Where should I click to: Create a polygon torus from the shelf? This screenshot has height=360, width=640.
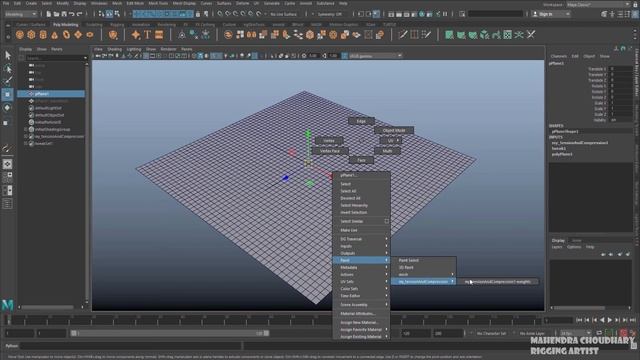(66, 35)
